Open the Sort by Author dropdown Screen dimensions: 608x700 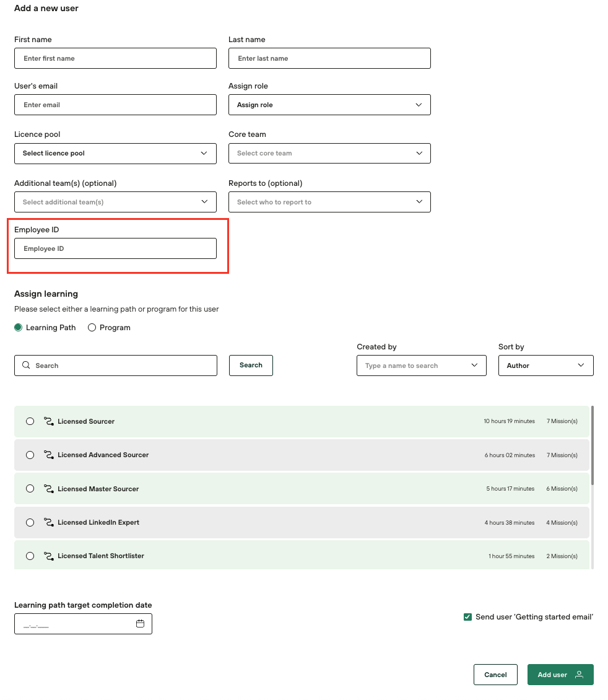545,365
